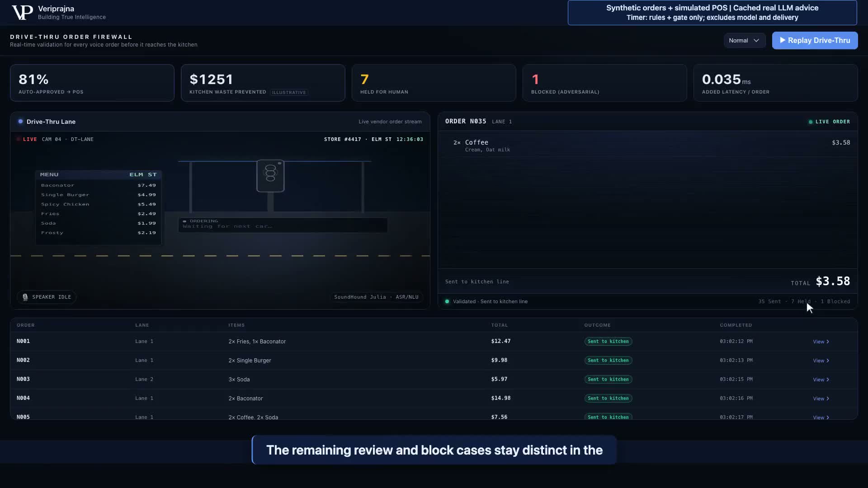
Task: Click the Frosty row in menu board
Action: point(98,233)
